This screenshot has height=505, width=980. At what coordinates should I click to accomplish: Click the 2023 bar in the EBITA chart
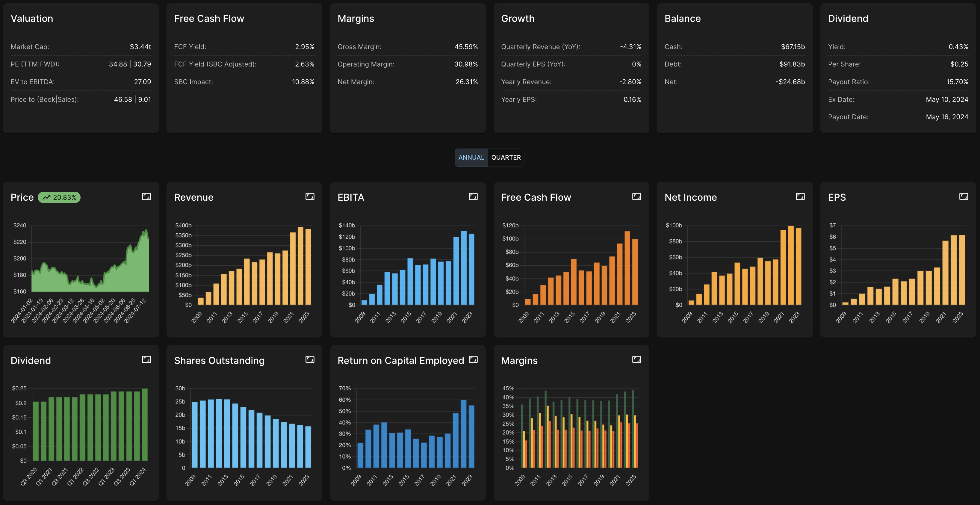[x=471, y=270]
